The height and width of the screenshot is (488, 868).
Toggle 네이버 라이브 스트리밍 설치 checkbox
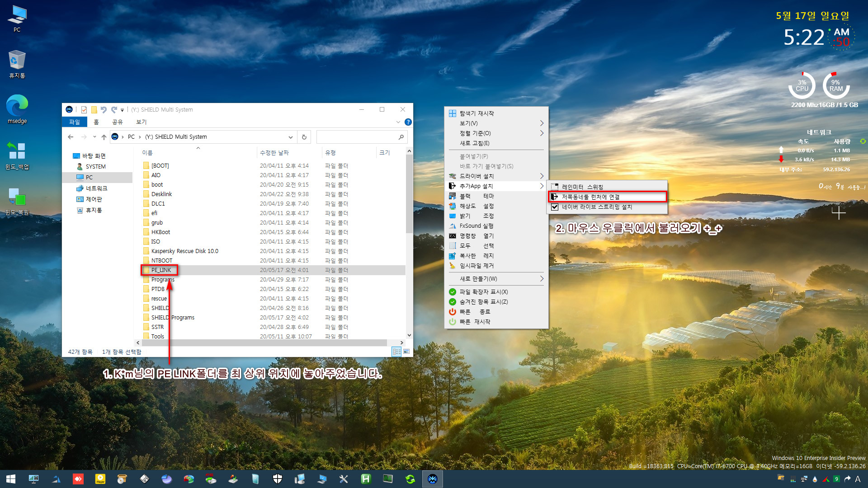point(555,207)
